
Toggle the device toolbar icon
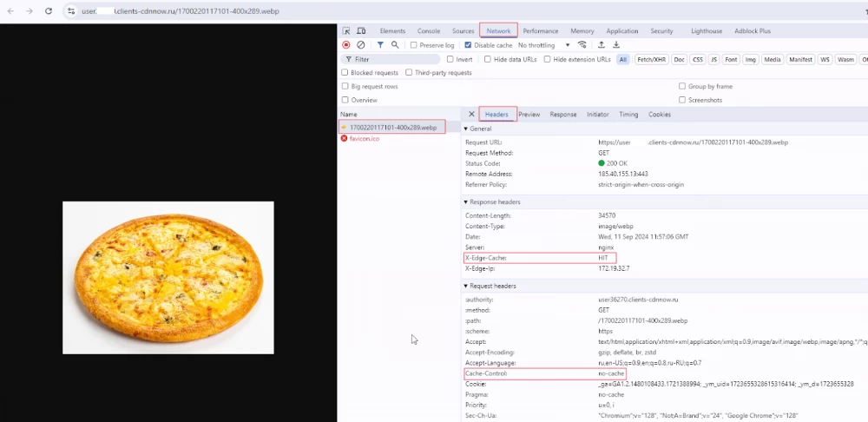pos(361,30)
